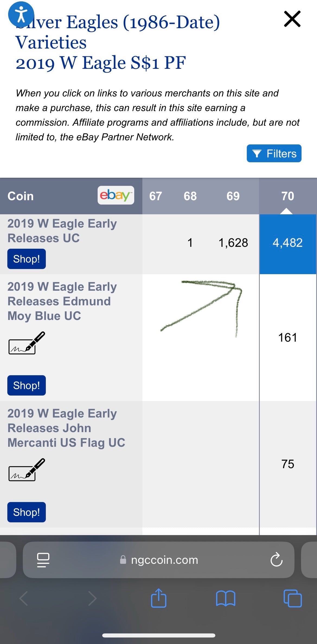
Task: Shop the Edmund Moy Blue UC coin
Action: 26,386
